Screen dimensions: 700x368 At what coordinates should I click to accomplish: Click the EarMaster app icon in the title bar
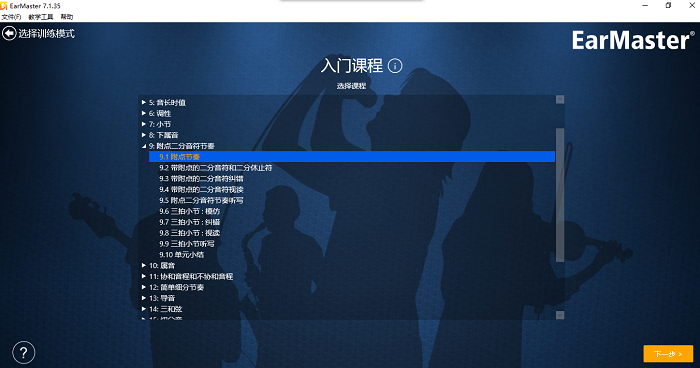[4, 6]
